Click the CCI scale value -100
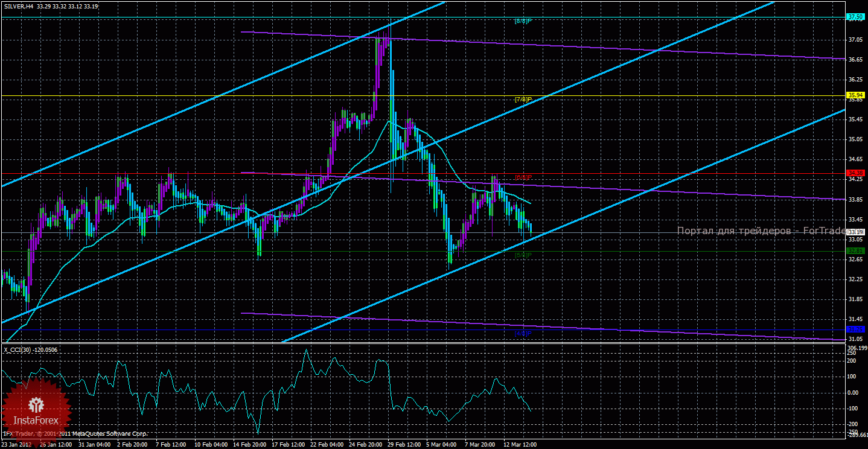The height and width of the screenshot is (449, 868). (853, 409)
